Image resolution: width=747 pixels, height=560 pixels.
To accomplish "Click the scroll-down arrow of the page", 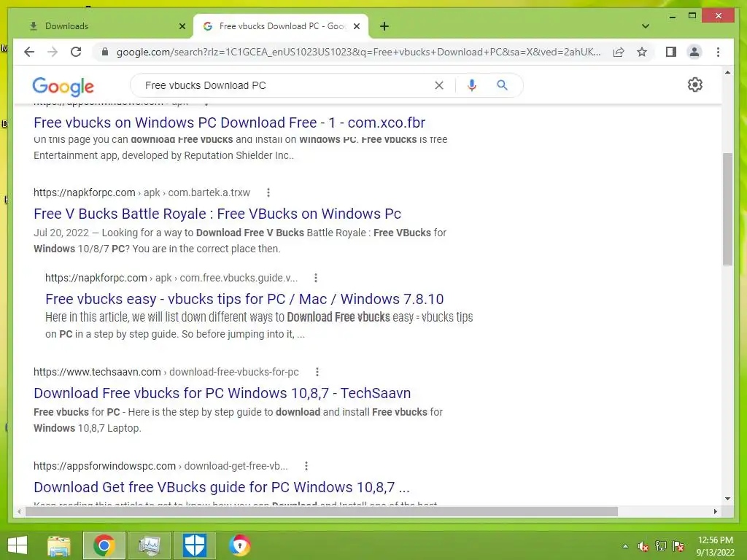I will [x=727, y=499].
